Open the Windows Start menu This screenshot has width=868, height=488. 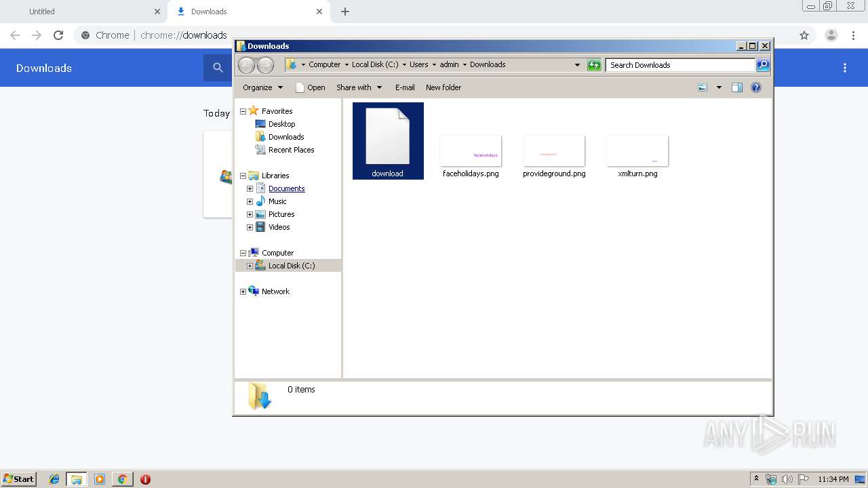(x=19, y=479)
